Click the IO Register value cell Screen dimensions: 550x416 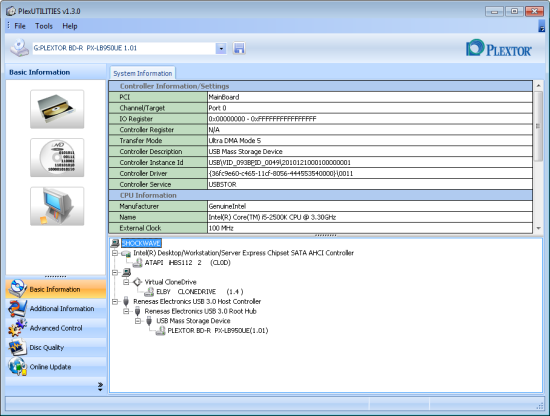pyautogui.click(x=370, y=119)
